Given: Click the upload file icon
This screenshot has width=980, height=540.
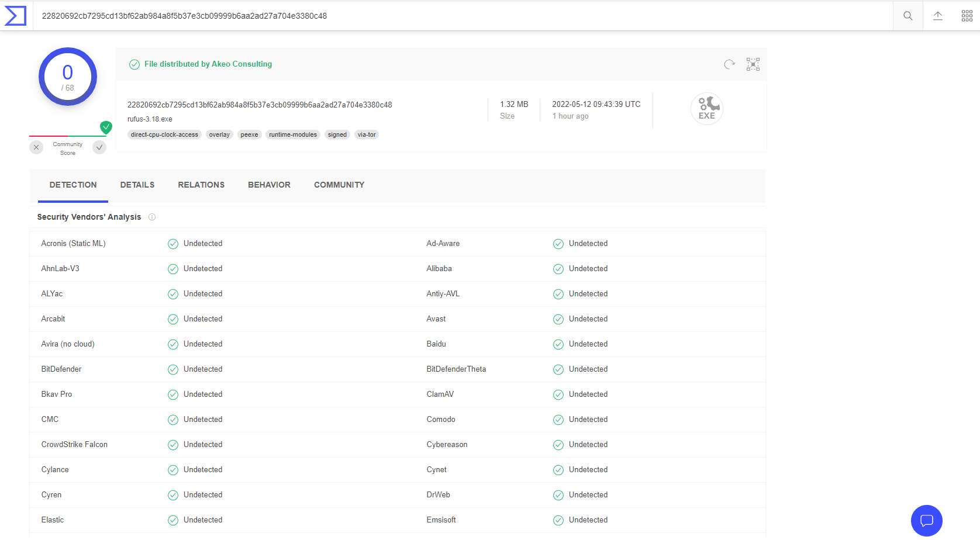Looking at the screenshot, I should click(x=938, y=16).
